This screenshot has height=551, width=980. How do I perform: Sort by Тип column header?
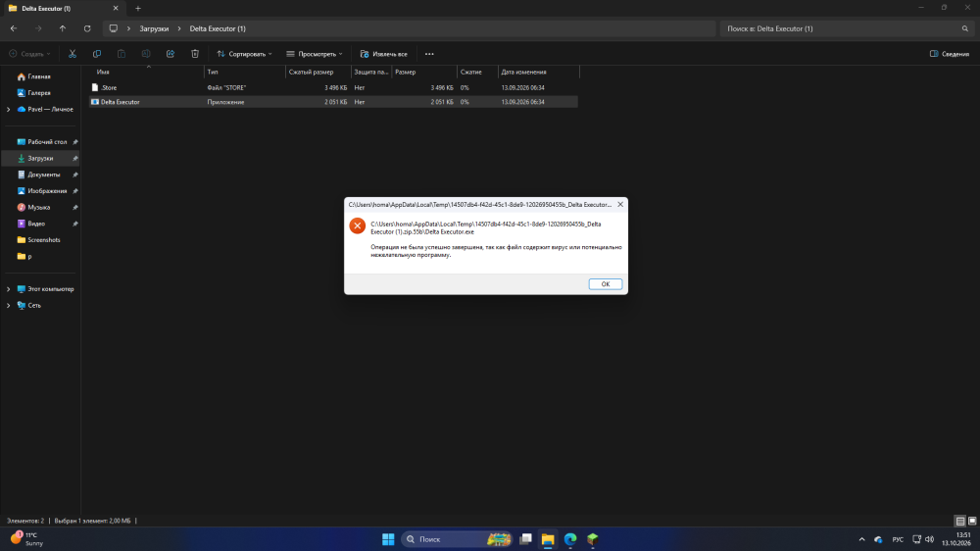(245, 72)
